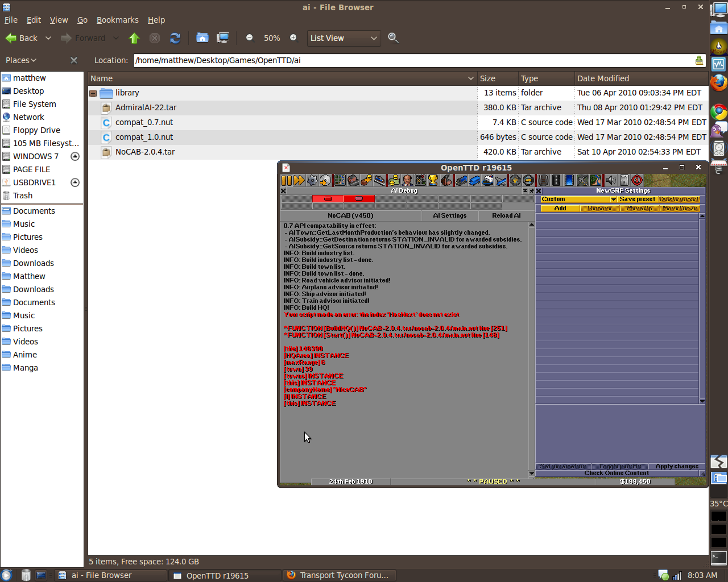Click OpenTTD zoom out view icon
The width and height of the screenshot is (728, 582).
point(528,180)
